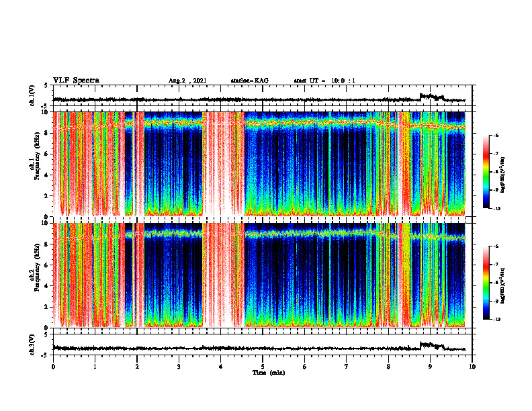The width and height of the screenshot is (532, 411).
Task: Click the ch.2 spectrogram panel
Action: pos(263,275)
